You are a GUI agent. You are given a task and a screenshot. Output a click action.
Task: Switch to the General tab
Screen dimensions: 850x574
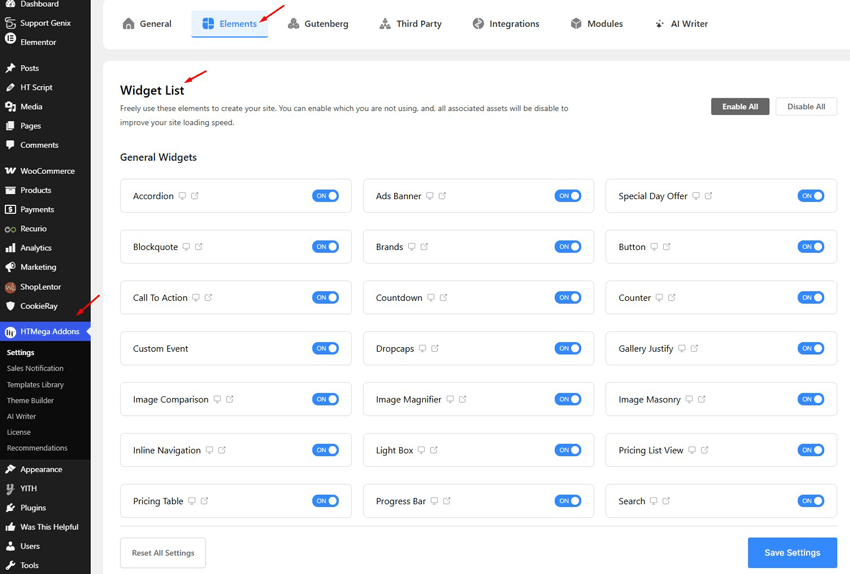[147, 24]
